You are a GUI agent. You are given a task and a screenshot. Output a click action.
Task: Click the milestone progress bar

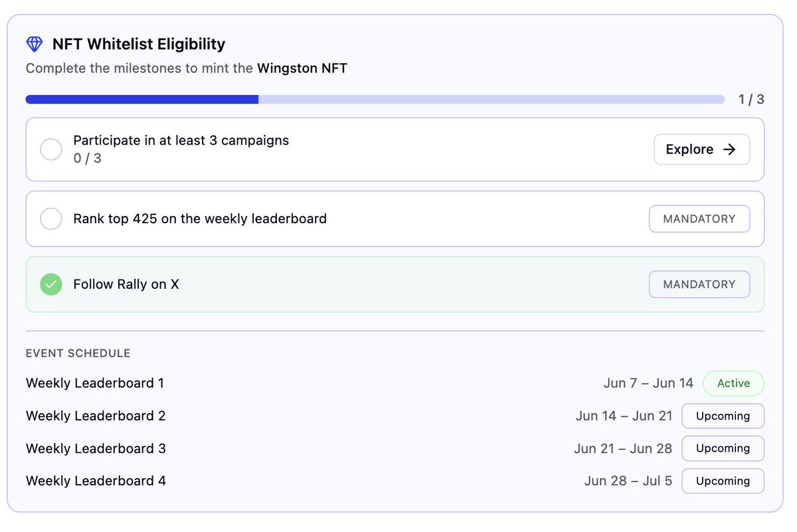[x=375, y=100]
